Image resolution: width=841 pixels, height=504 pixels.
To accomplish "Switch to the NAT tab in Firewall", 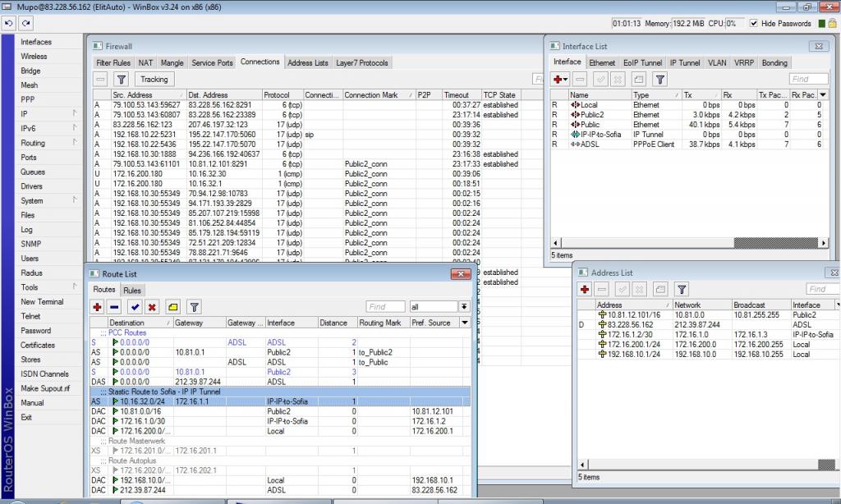I will pyautogui.click(x=145, y=62).
